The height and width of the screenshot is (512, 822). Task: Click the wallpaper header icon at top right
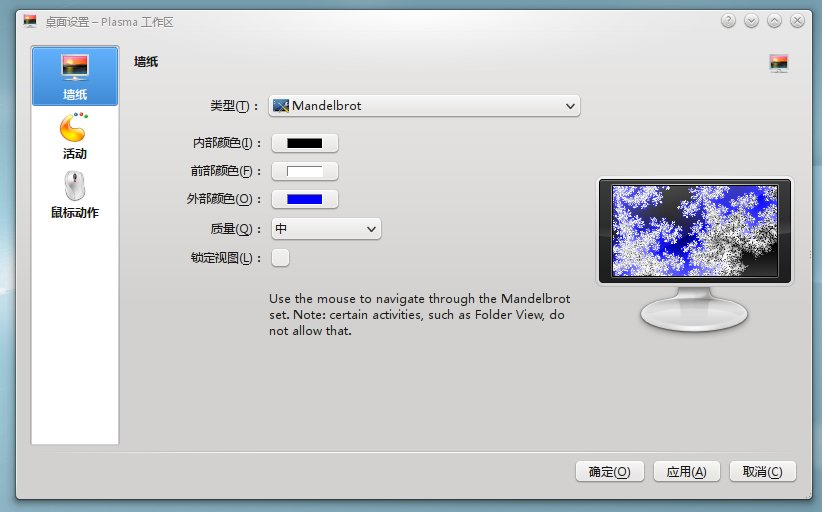pos(779,63)
